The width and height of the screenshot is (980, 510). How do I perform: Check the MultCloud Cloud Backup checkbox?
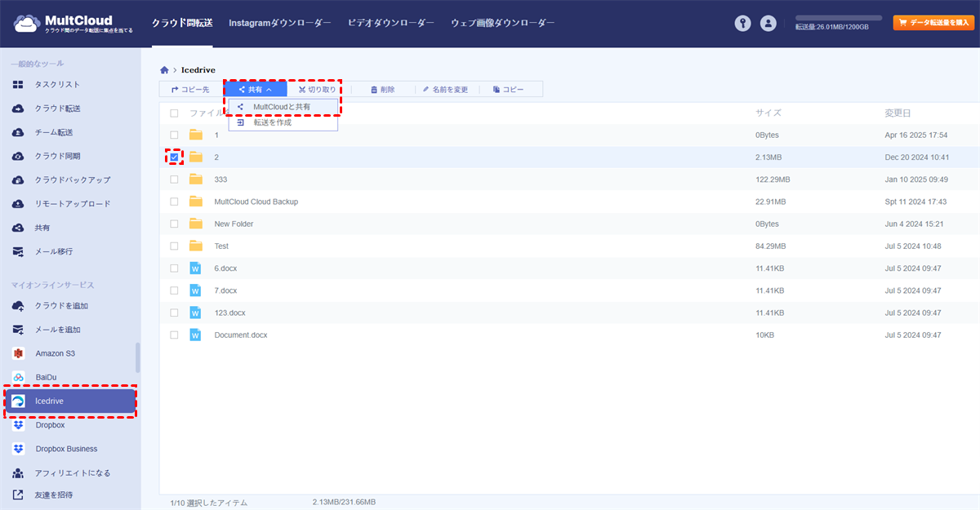tap(174, 202)
